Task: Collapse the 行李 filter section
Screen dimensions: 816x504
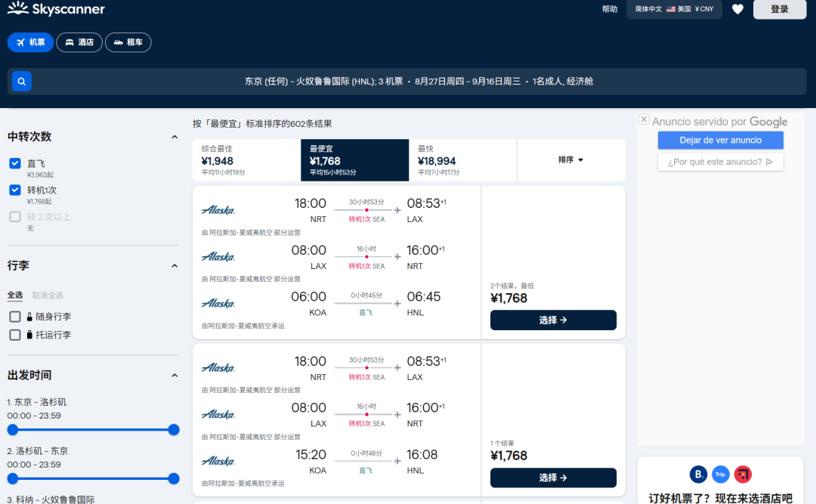Action: (175, 266)
